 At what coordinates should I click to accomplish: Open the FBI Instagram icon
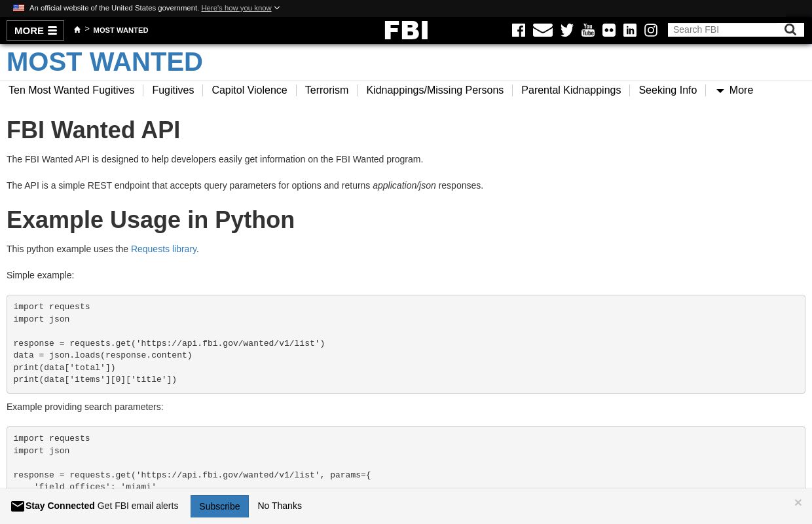click(x=651, y=30)
